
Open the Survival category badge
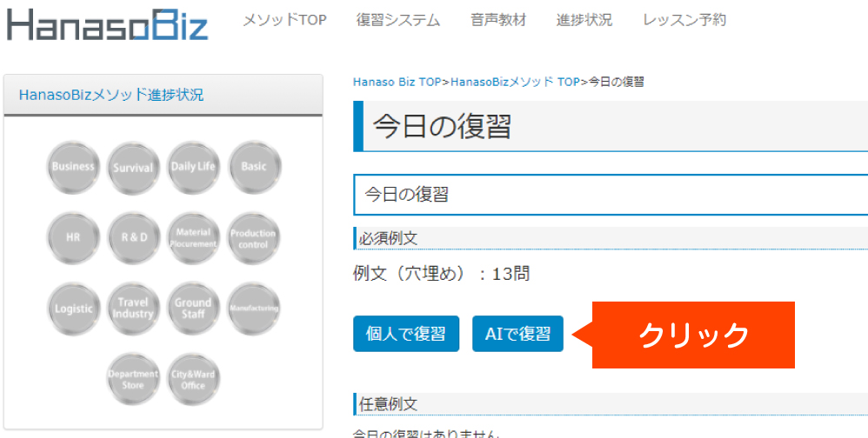133,168
